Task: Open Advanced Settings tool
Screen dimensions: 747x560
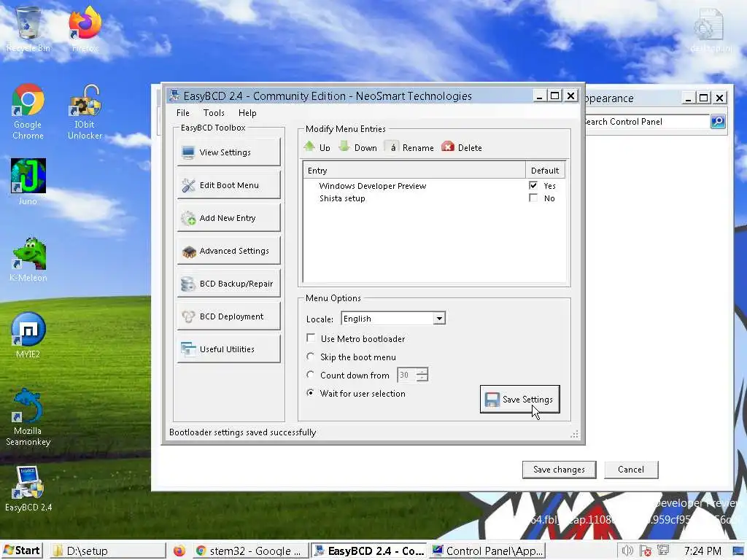Action: pos(228,251)
